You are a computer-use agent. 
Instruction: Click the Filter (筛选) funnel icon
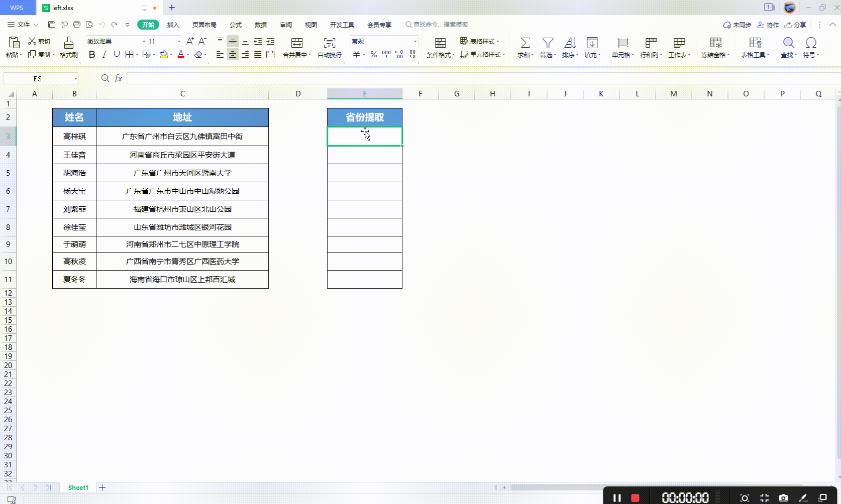tap(548, 43)
